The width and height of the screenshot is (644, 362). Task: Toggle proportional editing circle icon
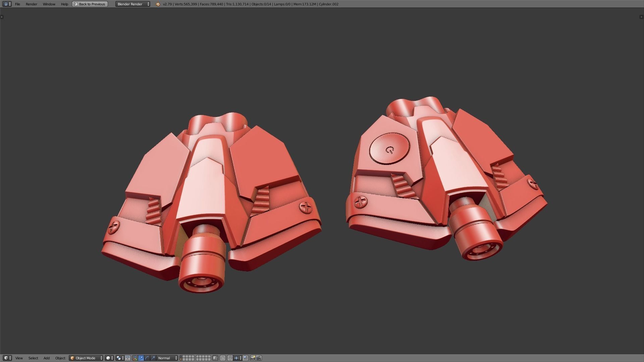pyautogui.click(x=222, y=358)
